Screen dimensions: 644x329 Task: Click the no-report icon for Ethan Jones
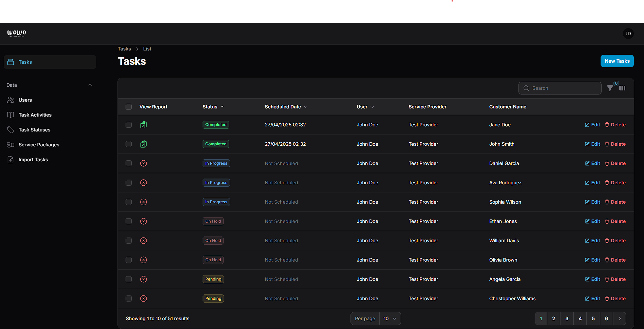coord(144,221)
